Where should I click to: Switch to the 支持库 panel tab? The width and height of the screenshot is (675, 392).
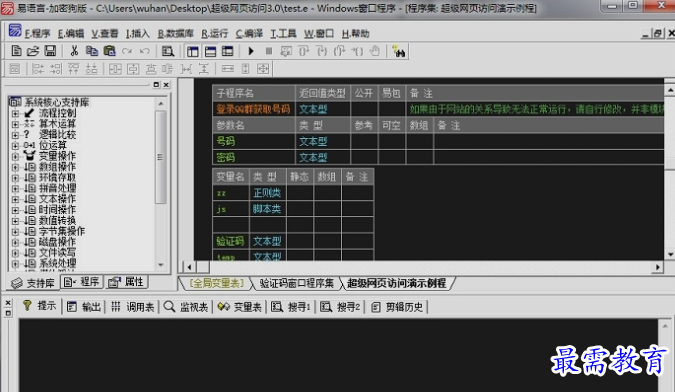tap(34, 283)
